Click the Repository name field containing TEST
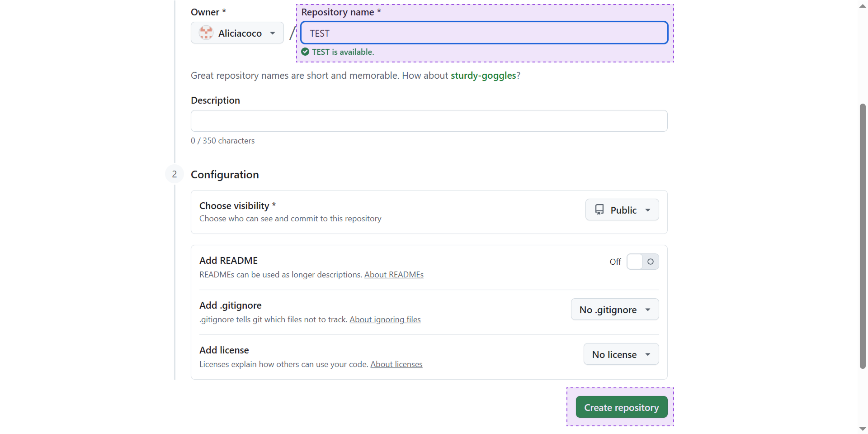The image size is (868, 434). (x=484, y=33)
